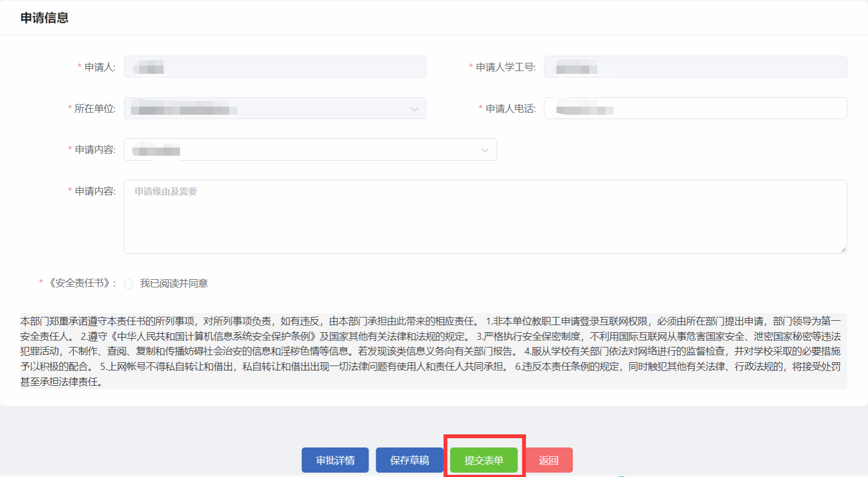Select the 我已阅读并同意 radio button
Screen dimensions: 868x477
129,284
